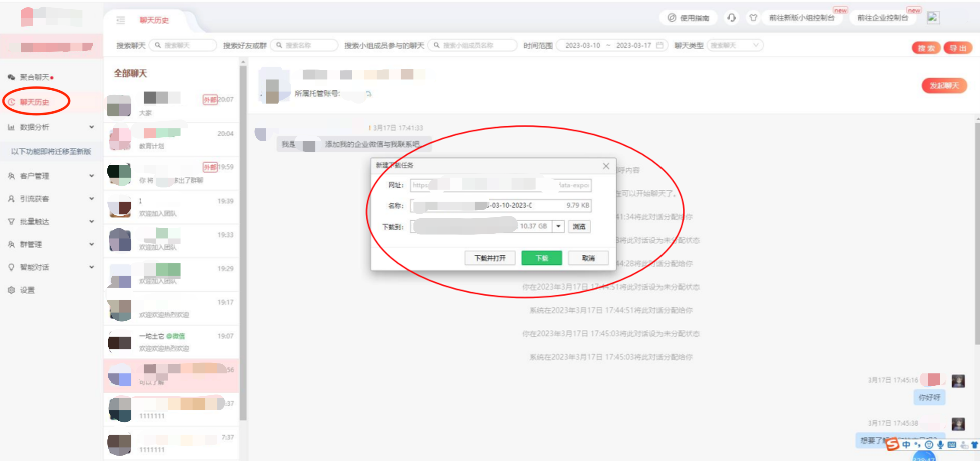The height and width of the screenshot is (461, 980).
Task: Click the red 搜索 button
Action: (926, 48)
